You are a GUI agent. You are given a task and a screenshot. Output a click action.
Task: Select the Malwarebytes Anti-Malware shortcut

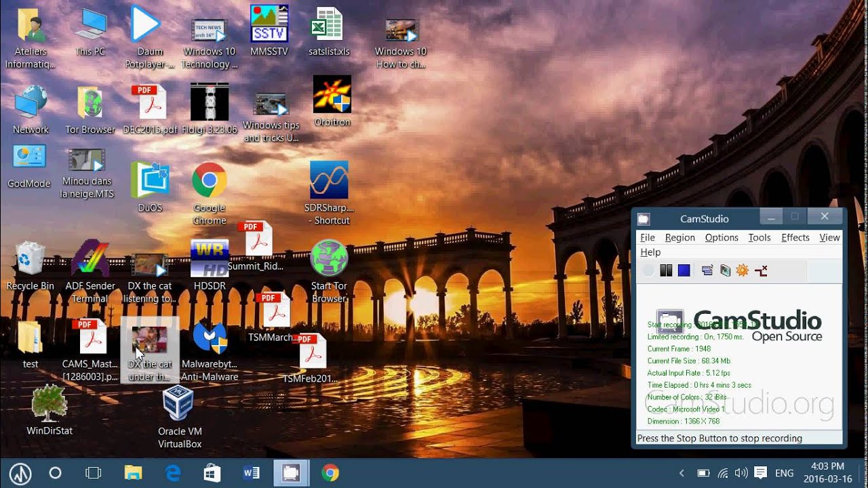(210, 350)
